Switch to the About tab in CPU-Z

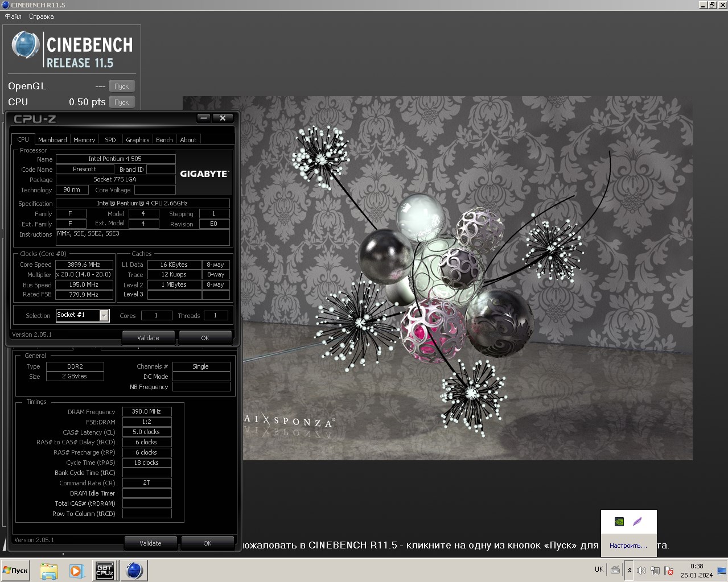[x=188, y=140]
